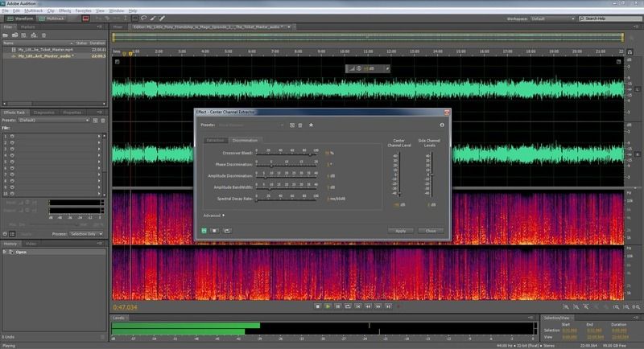Open the Process Selection Only dropdown

(86, 234)
